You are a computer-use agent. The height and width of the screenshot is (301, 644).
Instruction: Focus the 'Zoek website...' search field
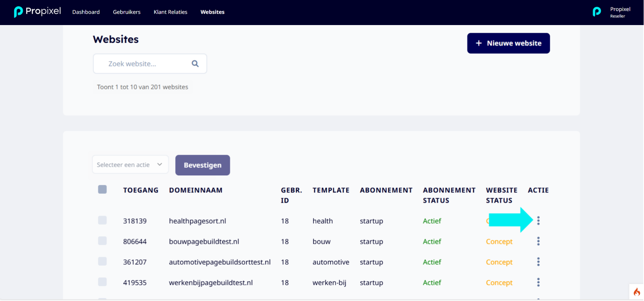pos(150,64)
